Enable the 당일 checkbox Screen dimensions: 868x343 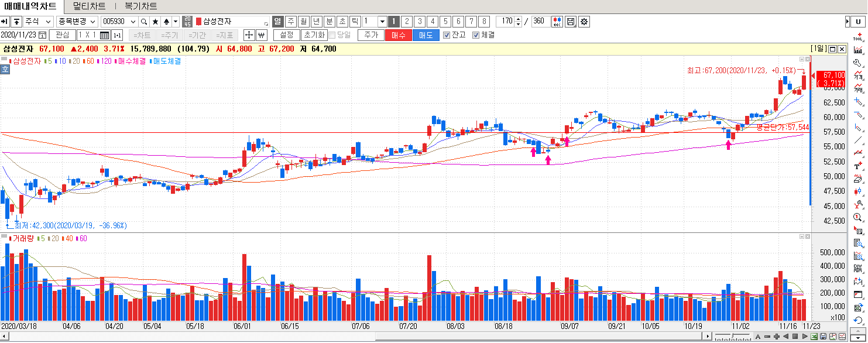[x=332, y=35]
